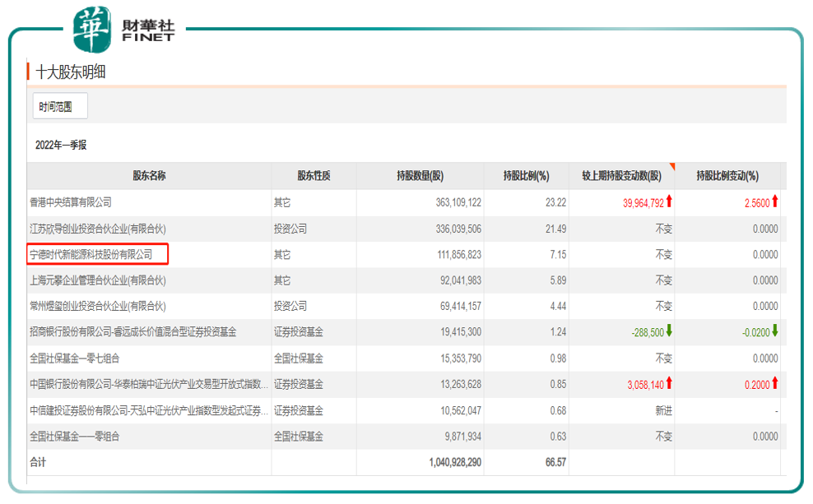813x504 pixels.
Task: Click 全国社保基金 type for 一零七组合 row
Action: pyautogui.click(x=299, y=358)
